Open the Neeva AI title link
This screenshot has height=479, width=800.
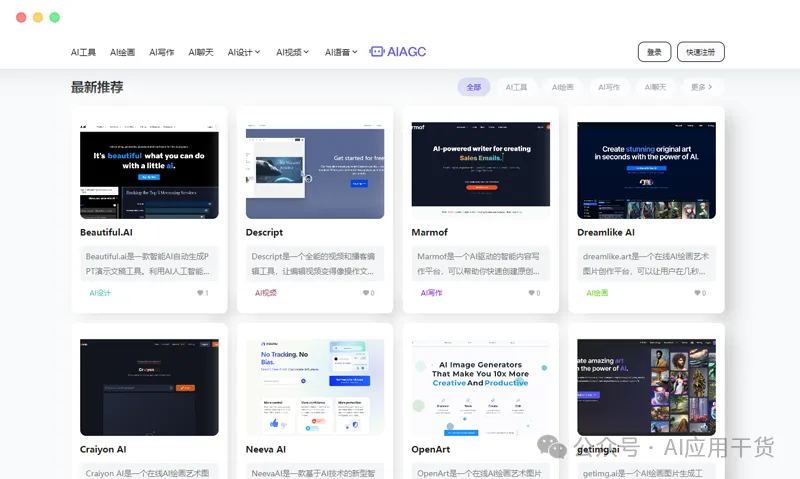point(266,449)
